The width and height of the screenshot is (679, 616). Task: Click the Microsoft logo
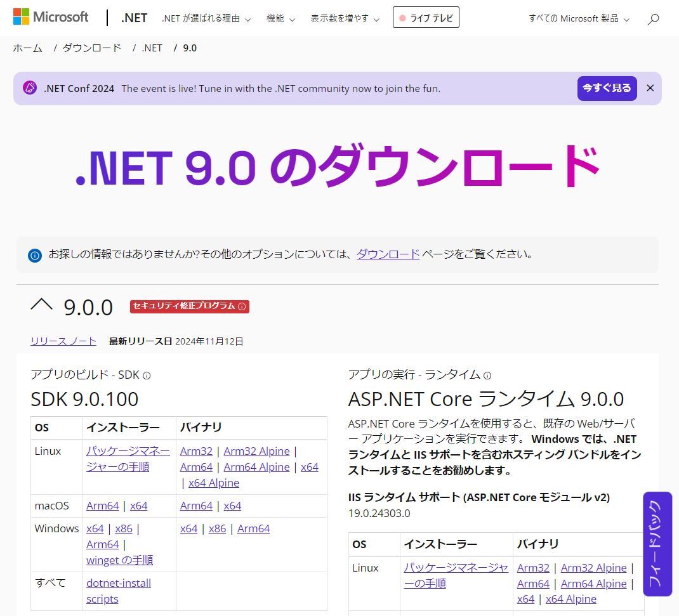pos(51,17)
